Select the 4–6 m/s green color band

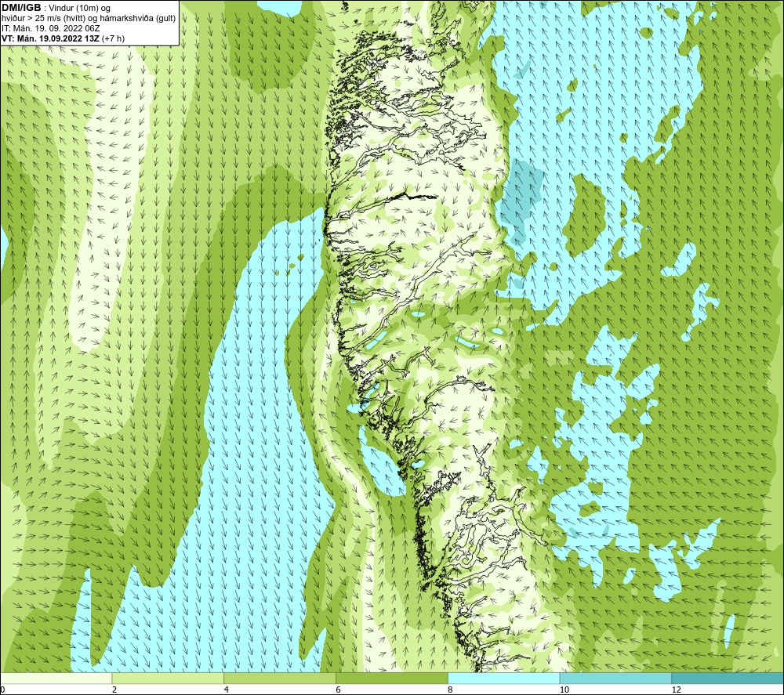[280, 679]
